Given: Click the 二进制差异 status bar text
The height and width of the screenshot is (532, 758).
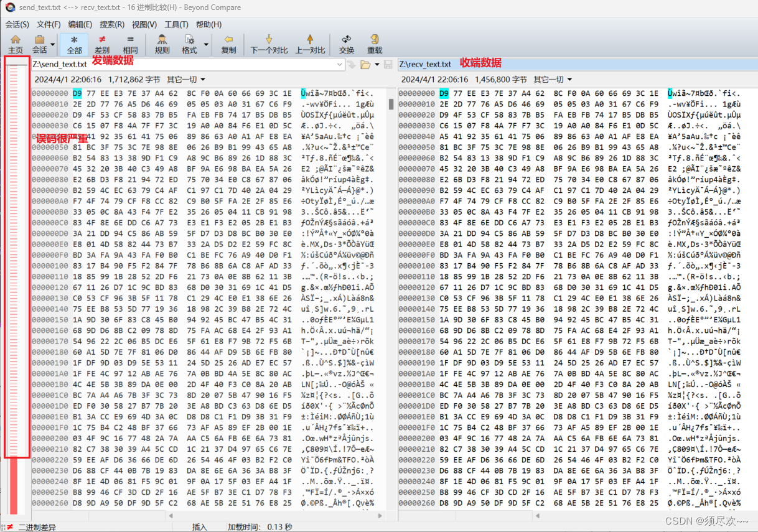Looking at the screenshot, I should tap(37, 527).
